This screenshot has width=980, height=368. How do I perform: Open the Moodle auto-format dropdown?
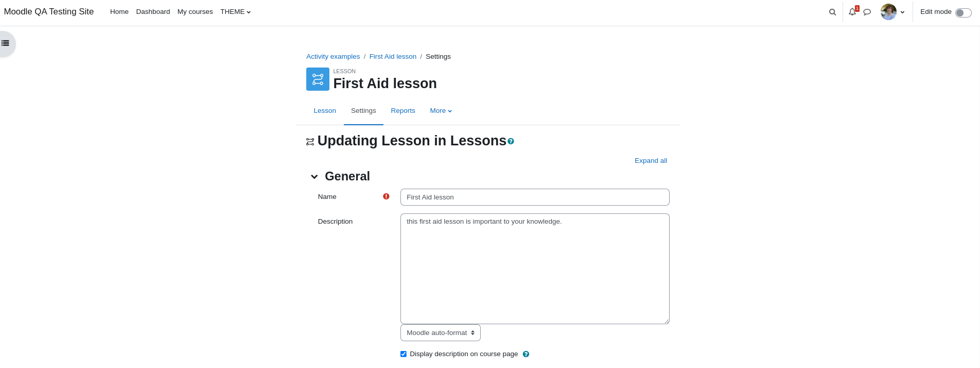[441, 333]
